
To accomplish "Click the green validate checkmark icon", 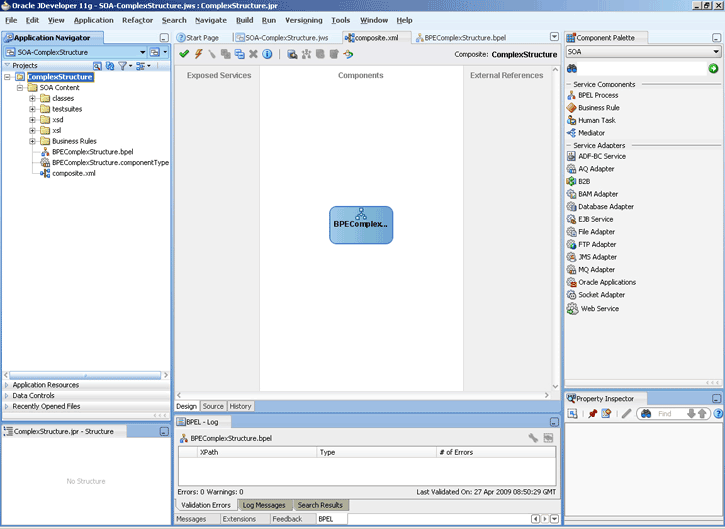I will pos(184,54).
